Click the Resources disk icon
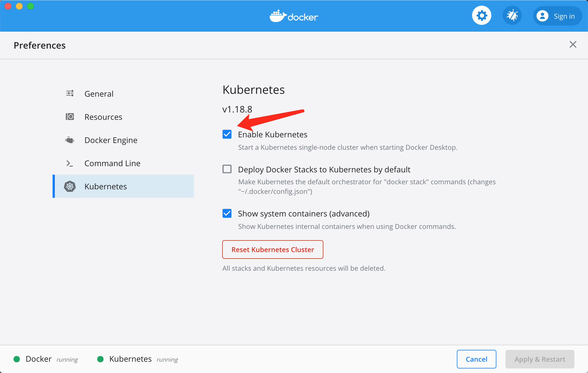Screen dimensions: 588x373 [x=70, y=117]
